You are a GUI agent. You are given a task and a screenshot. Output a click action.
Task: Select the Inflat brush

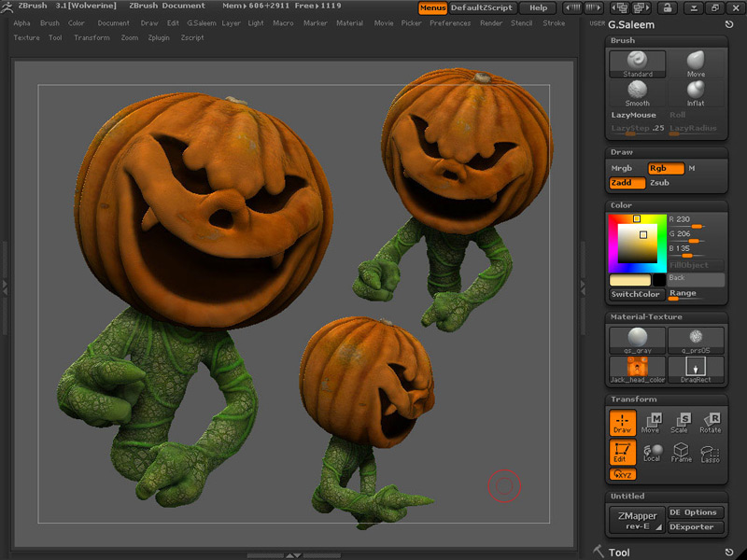pos(696,93)
